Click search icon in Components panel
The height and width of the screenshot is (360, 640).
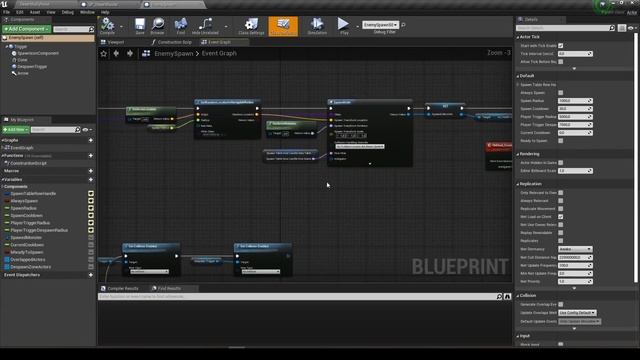pos(91,29)
